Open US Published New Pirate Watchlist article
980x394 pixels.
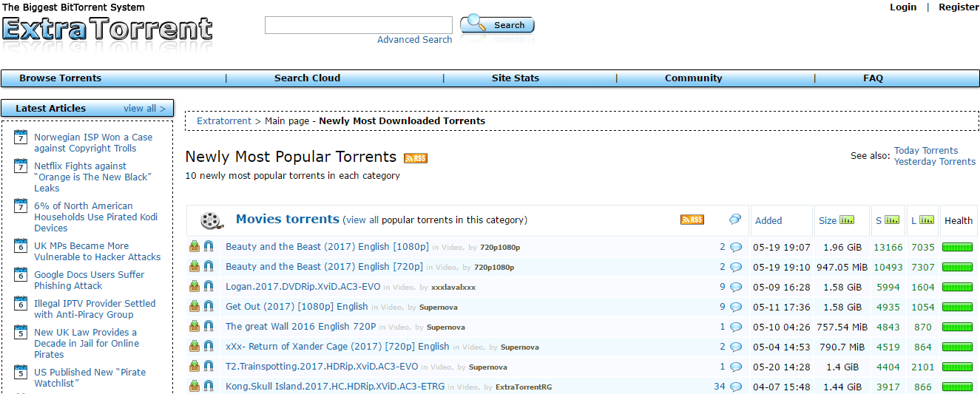89,378
